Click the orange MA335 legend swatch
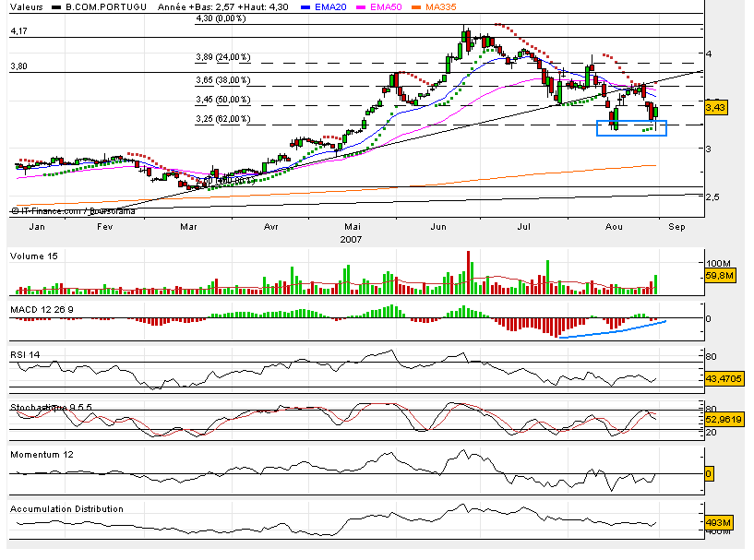Image resolution: width=754 pixels, height=560 pixels. coord(416,7)
